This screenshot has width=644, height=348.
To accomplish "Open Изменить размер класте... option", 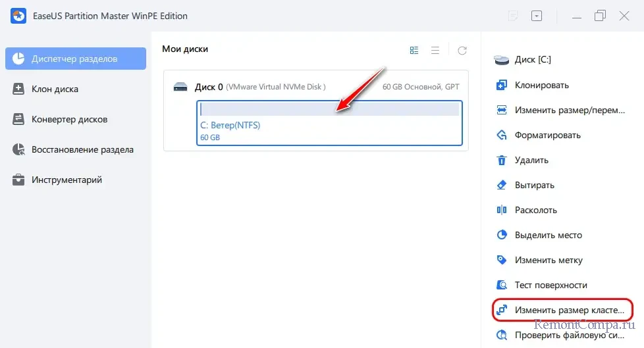I will point(569,310).
